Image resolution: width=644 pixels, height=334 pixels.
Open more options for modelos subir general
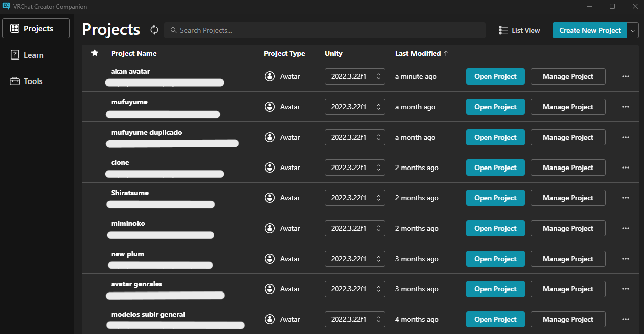pyautogui.click(x=626, y=319)
